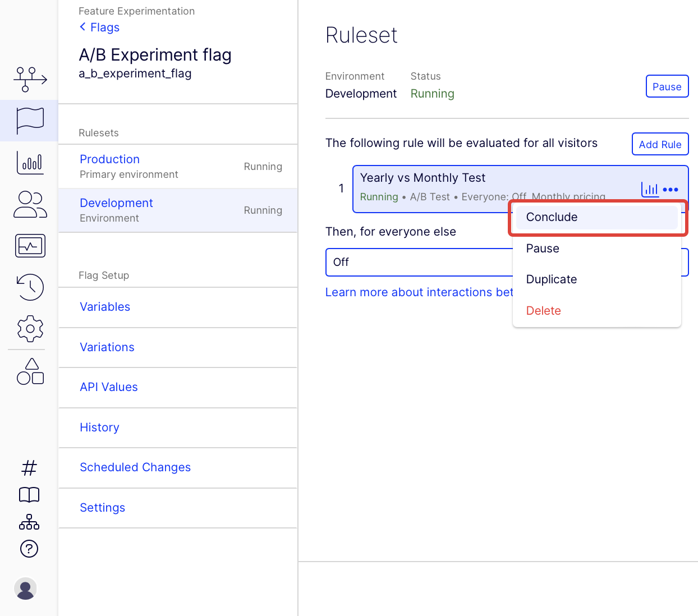The width and height of the screenshot is (698, 616).
Task: Choose Duplicate in the rule menu
Action: point(551,279)
